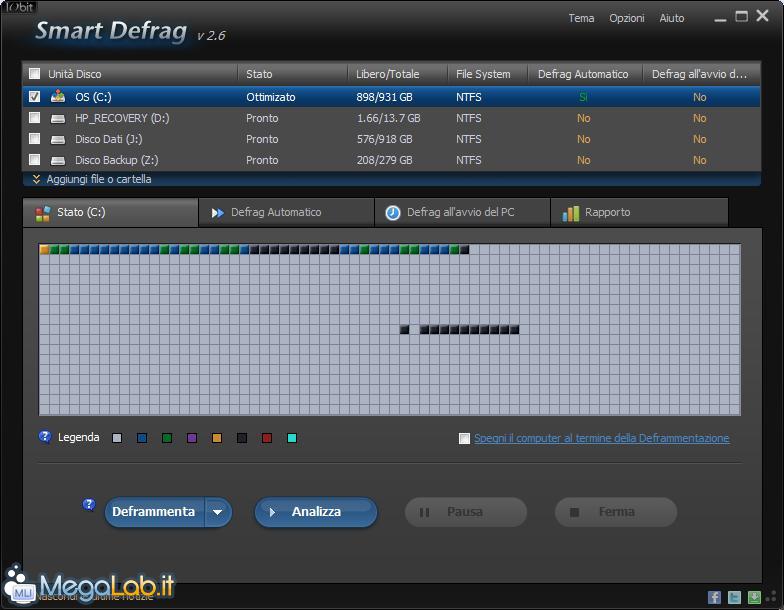Toggle Defrag Automatico 'Sì' for OS (C:)
This screenshot has width=784, height=610.
point(583,97)
